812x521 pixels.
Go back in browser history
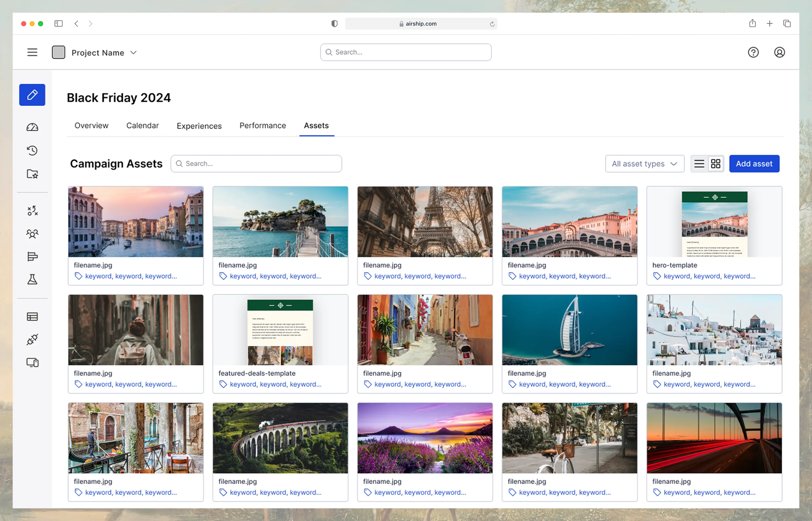76,23
